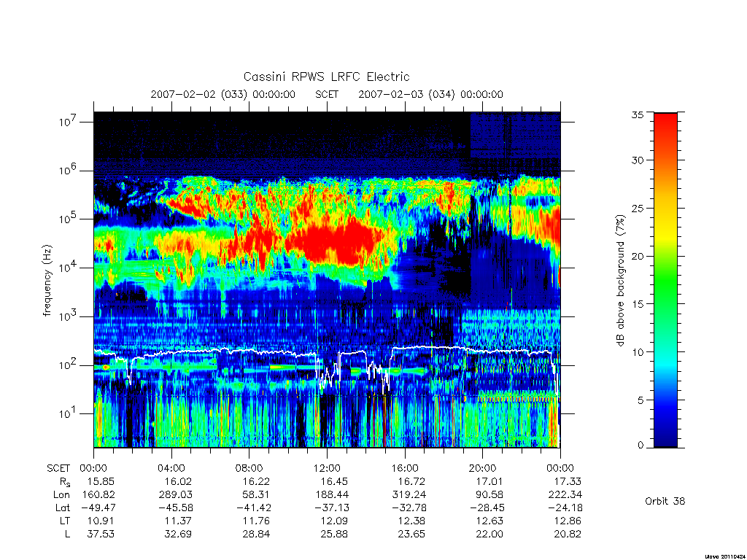Click the SCET row label below the plot
The image size is (747, 560).
click(x=58, y=468)
